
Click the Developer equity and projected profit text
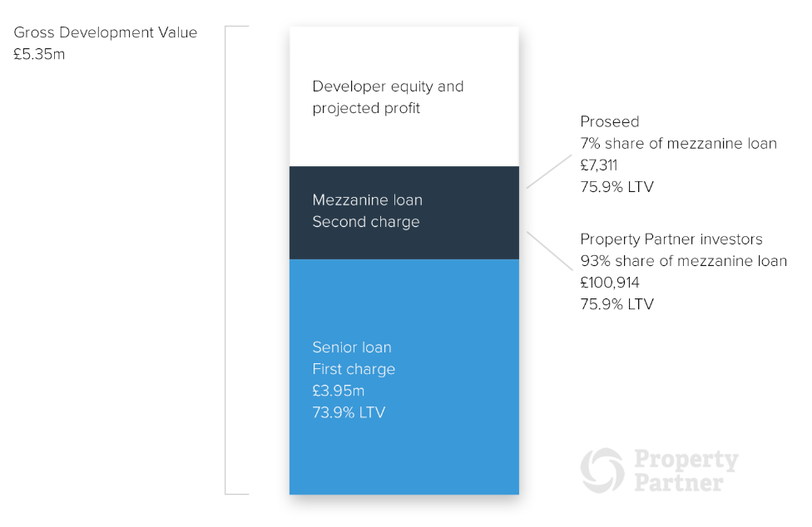(388, 97)
